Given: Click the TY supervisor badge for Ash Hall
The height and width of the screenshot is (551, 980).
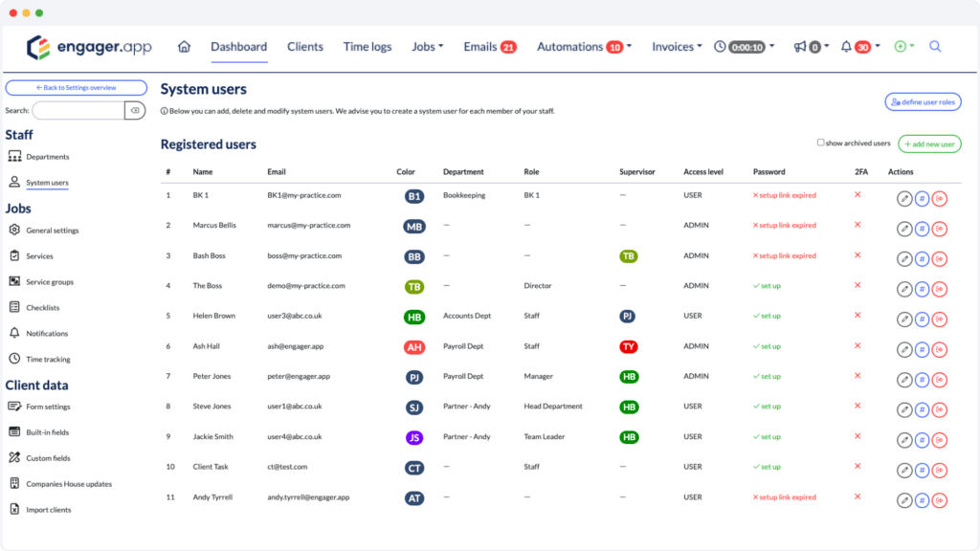Looking at the screenshot, I should click(628, 346).
